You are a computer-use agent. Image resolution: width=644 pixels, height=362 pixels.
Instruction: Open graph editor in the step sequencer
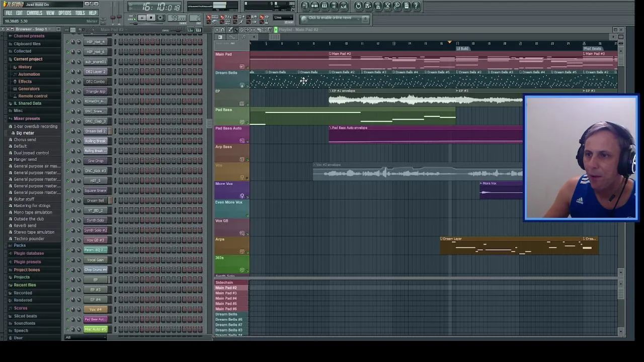click(190, 30)
